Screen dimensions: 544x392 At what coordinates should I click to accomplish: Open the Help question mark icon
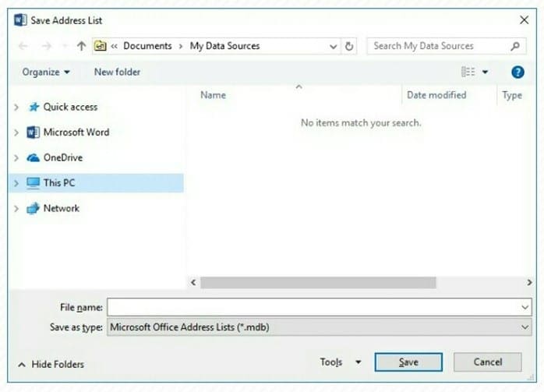point(518,72)
